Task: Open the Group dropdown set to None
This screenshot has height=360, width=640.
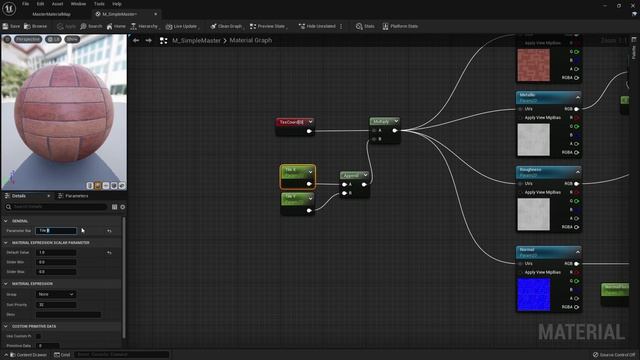Action: pos(56,294)
